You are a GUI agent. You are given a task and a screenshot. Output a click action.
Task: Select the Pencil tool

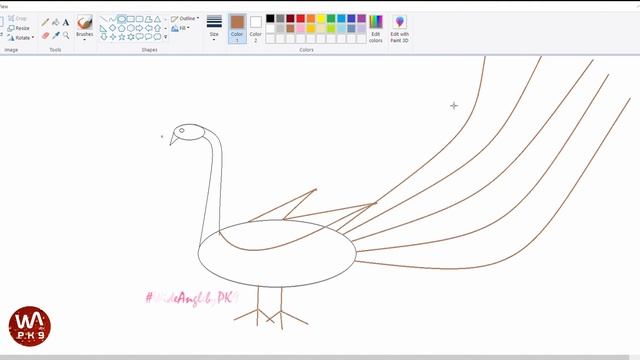(x=45, y=22)
